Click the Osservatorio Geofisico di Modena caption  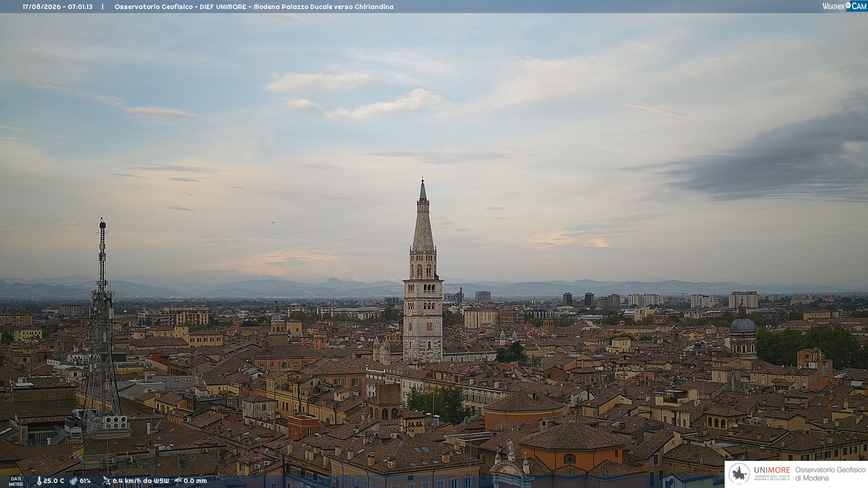pyautogui.click(x=830, y=474)
